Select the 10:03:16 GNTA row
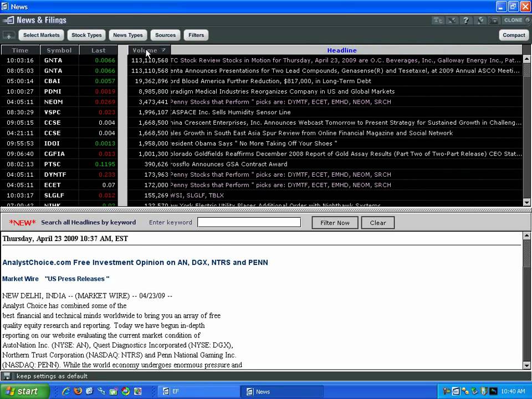The width and height of the screenshot is (532, 399). pyautogui.click(x=261, y=60)
